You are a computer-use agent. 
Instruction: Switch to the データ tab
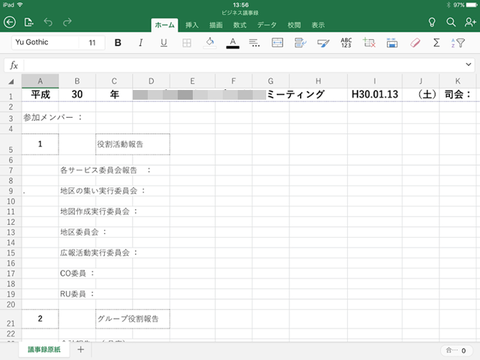[267, 25]
